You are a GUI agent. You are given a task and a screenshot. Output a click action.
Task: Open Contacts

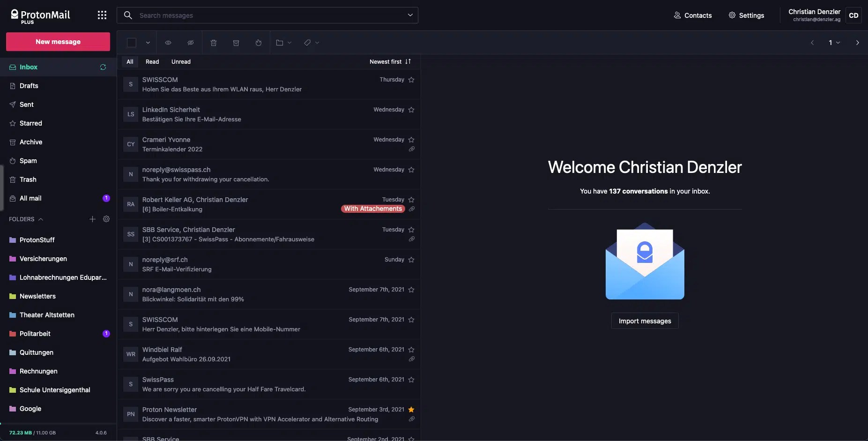(x=693, y=15)
